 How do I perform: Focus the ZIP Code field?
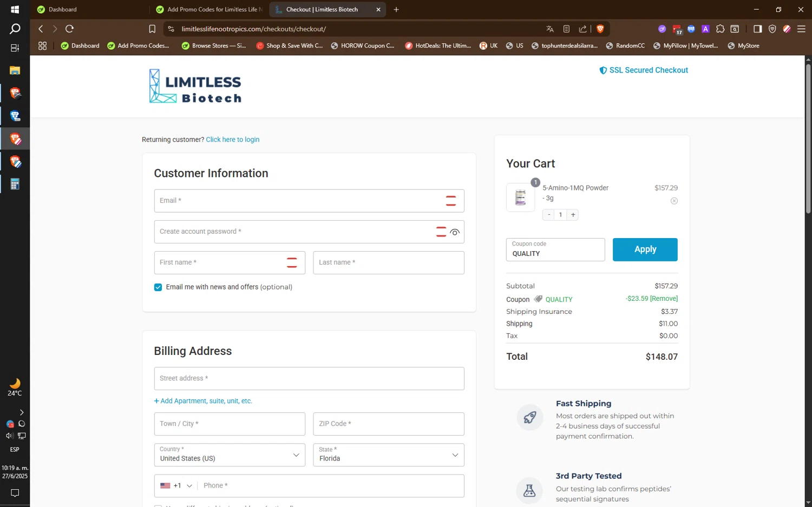pos(389,424)
